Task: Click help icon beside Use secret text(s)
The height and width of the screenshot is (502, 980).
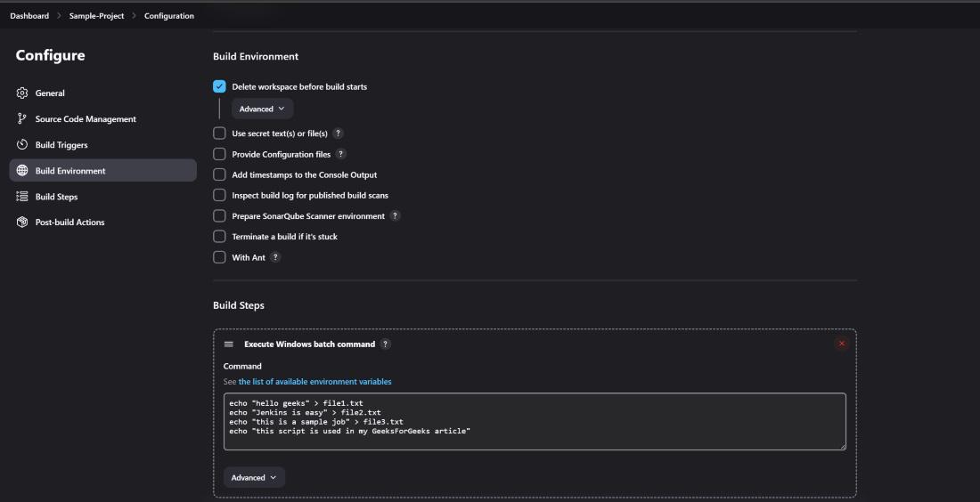Action: [338, 134]
